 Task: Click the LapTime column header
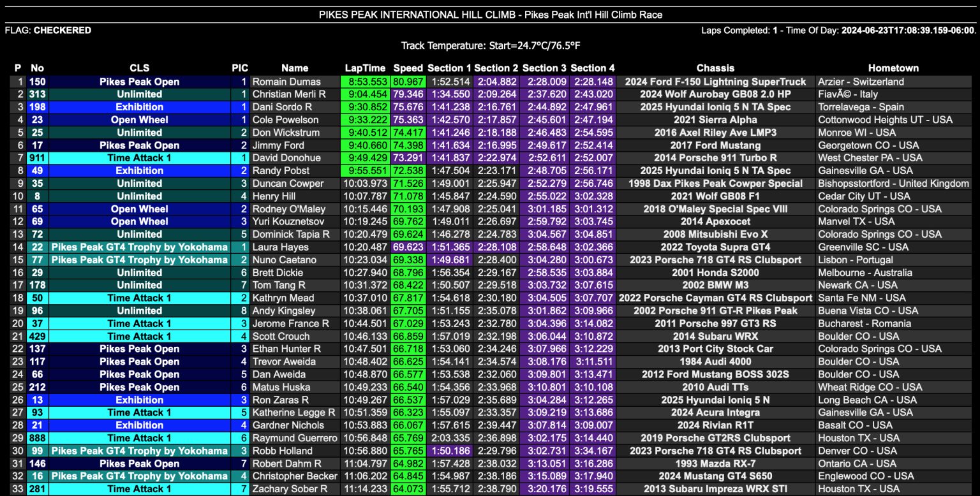click(x=365, y=68)
